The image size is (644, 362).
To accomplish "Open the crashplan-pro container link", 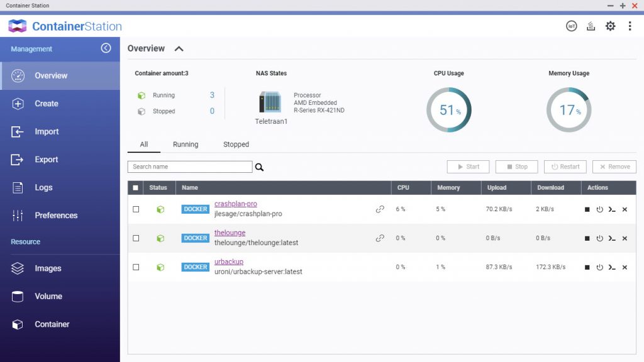I will click(x=236, y=204).
